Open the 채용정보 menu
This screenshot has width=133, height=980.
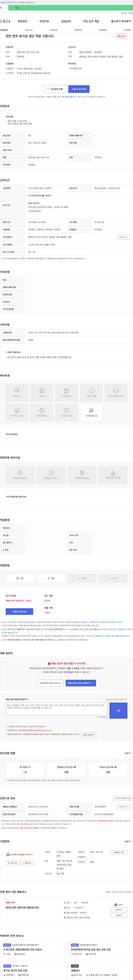pyautogui.click(x=23, y=21)
